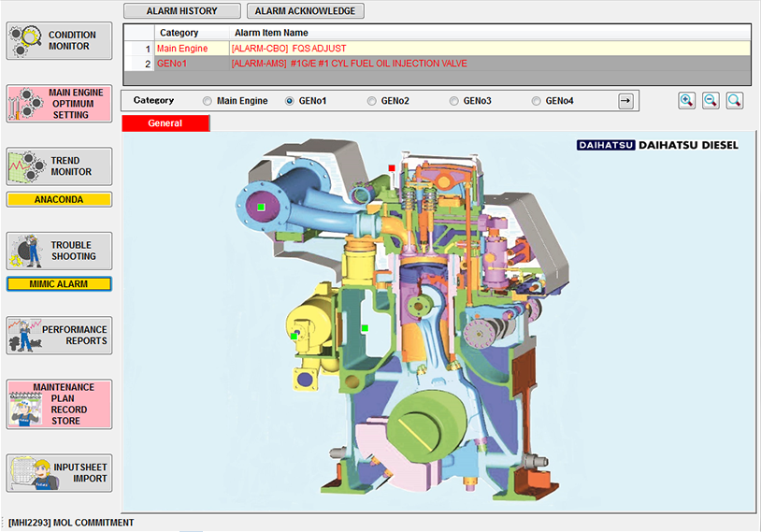
Task: Switch to the General tab
Action: (x=165, y=123)
